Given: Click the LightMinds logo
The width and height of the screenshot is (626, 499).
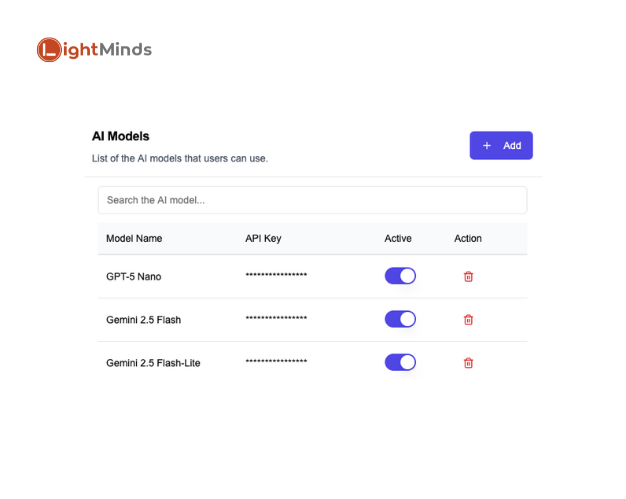Looking at the screenshot, I should click(x=94, y=49).
